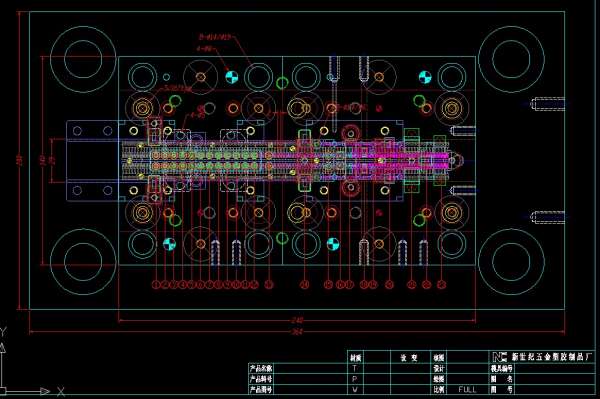This screenshot has width=600, height=399.
Task: Select the cyan quartered circle at upper-right of plate
Action: (x=425, y=77)
